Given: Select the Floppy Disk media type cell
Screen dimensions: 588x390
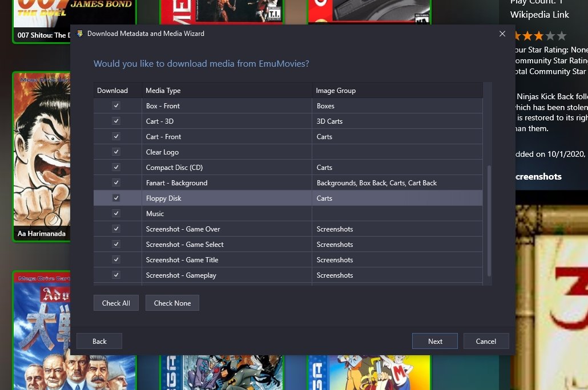Looking at the screenshot, I should click(227, 198).
